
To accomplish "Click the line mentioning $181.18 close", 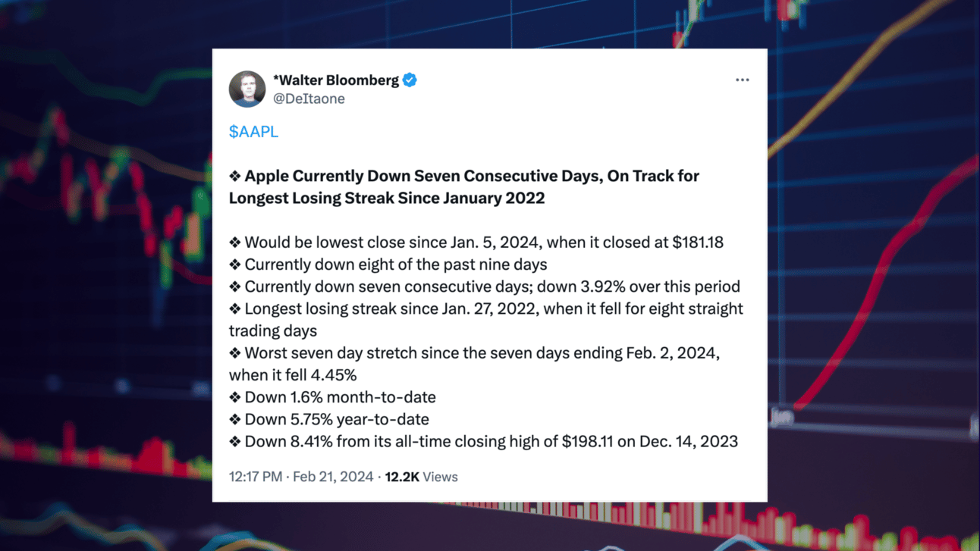I will coord(476,243).
